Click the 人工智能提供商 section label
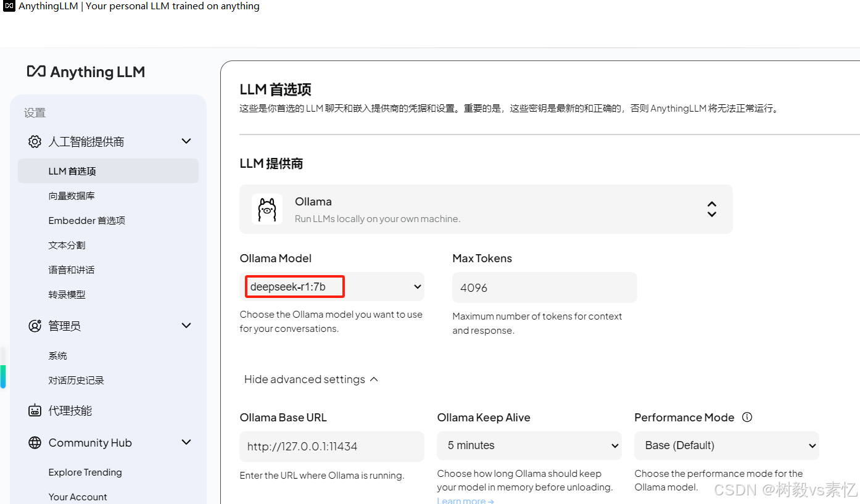Image resolution: width=860 pixels, height=504 pixels. 86,142
